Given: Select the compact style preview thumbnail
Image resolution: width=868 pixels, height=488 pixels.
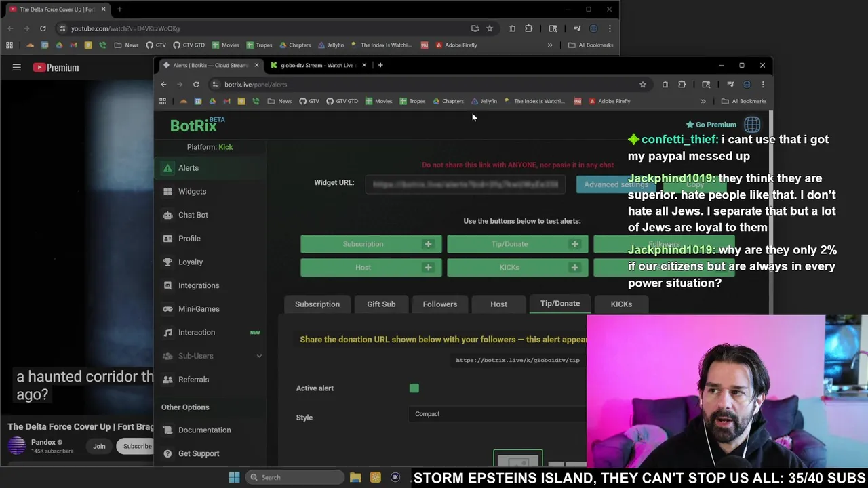Looking at the screenshot, I should point(518,460).
